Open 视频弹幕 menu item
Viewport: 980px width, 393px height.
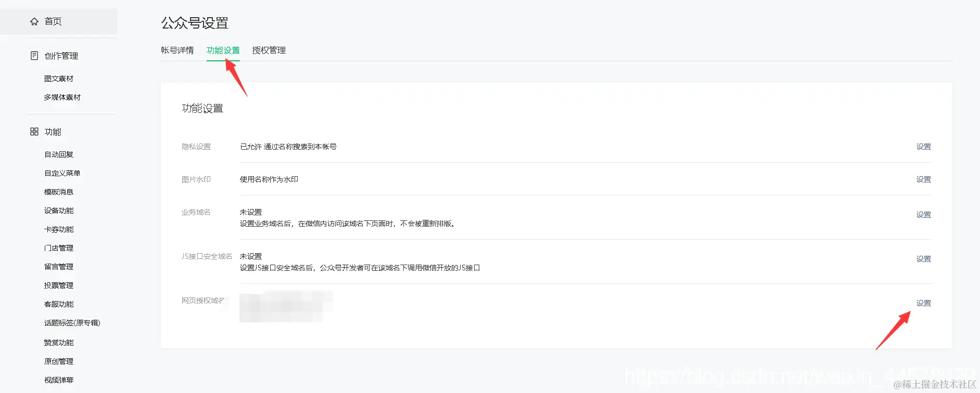click(x=59, y=380)
